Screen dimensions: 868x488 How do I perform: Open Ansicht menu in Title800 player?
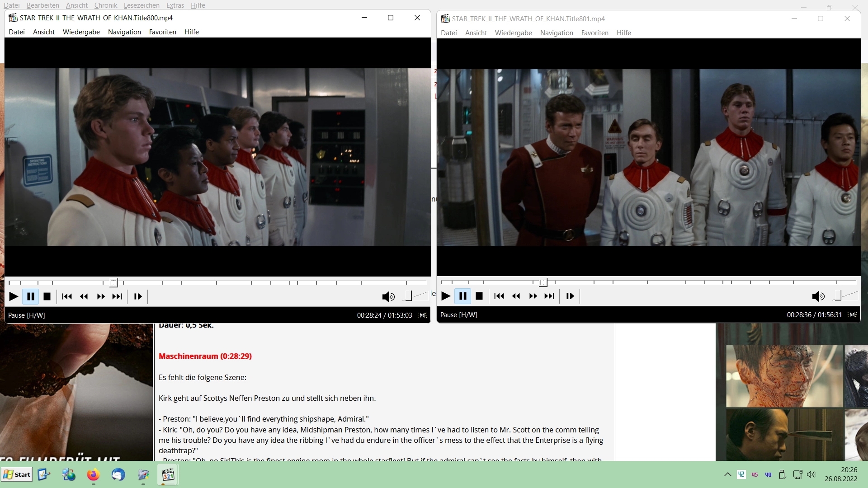(x=44, y=32)
